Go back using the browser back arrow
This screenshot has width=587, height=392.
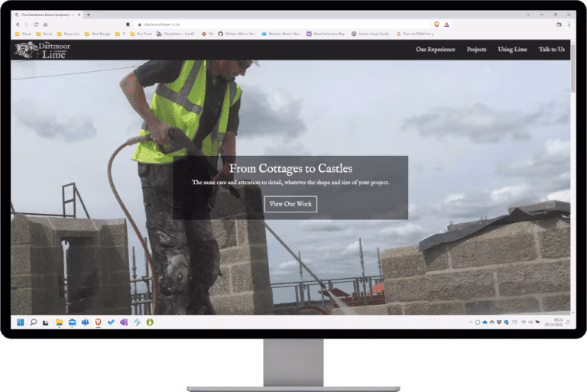[x=18, y=24]
